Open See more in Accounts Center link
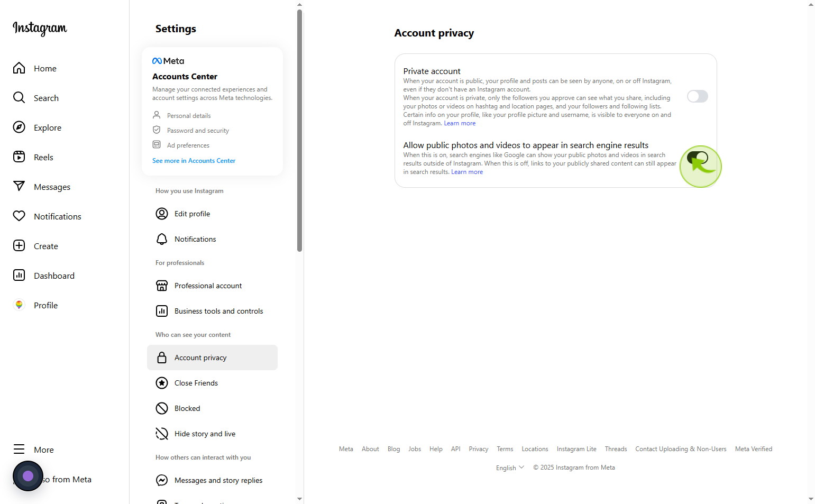Image resolution: width=815 pixels, height=504 pixels. [194, 161]
